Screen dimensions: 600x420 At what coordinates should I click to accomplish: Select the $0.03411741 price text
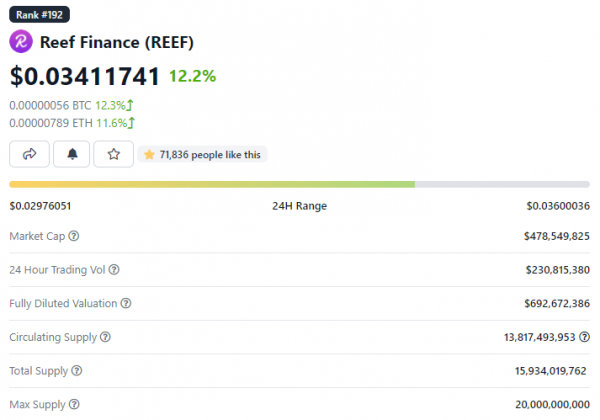coord(84,76)
